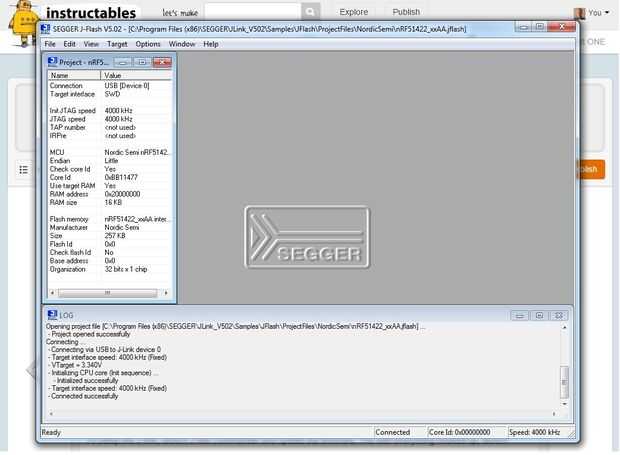Click the Core Id status bar field
The height and width of the screenshot is (455, 620).
click(x=466, y=432)
